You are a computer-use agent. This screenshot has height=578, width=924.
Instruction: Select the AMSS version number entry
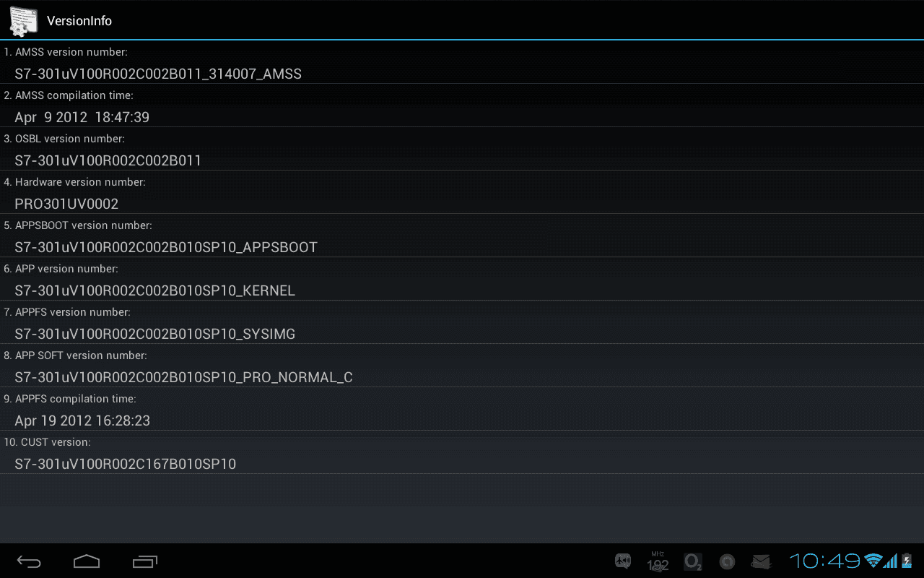pos(462,62)
